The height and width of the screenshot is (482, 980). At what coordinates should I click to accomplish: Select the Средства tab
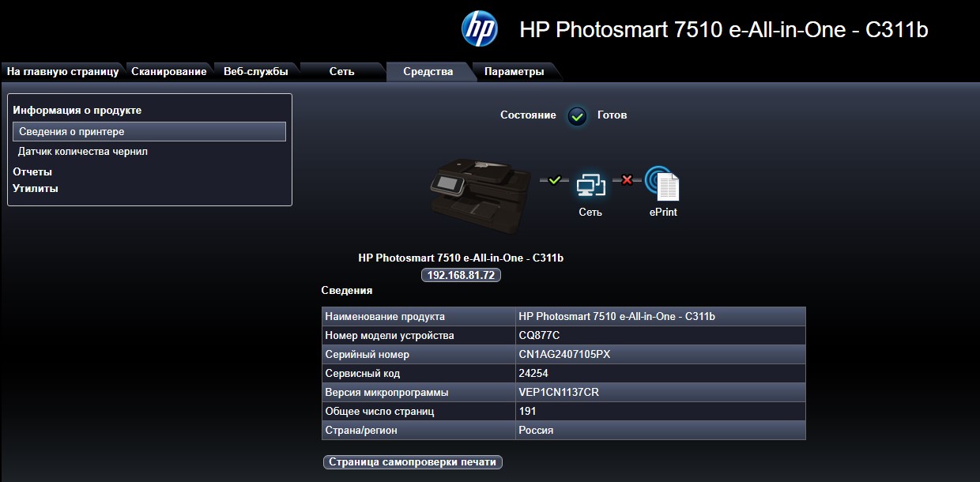pyautogui.click(x=428, y=71)
